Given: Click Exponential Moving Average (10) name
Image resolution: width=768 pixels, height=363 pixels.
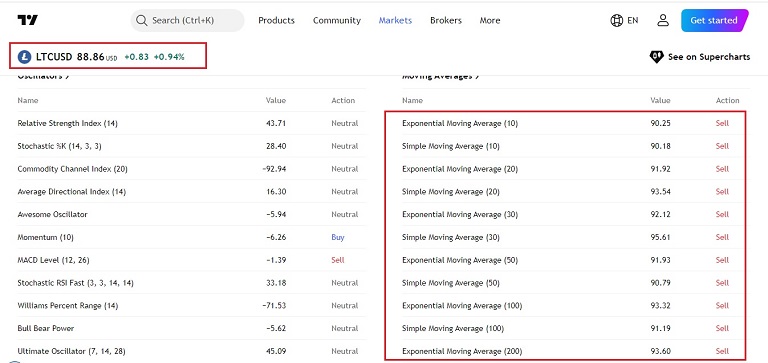Looking at the screenshot, I should [x=460, y=123].
